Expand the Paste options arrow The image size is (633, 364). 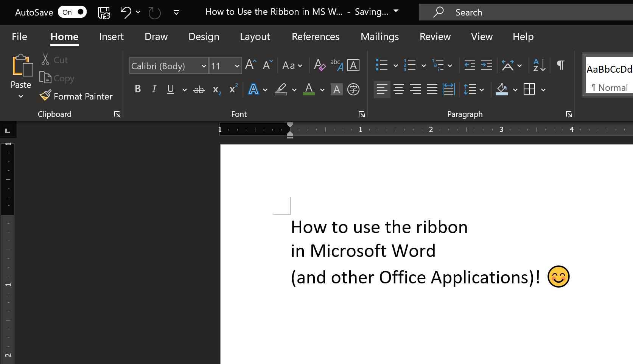pos(21,96)
